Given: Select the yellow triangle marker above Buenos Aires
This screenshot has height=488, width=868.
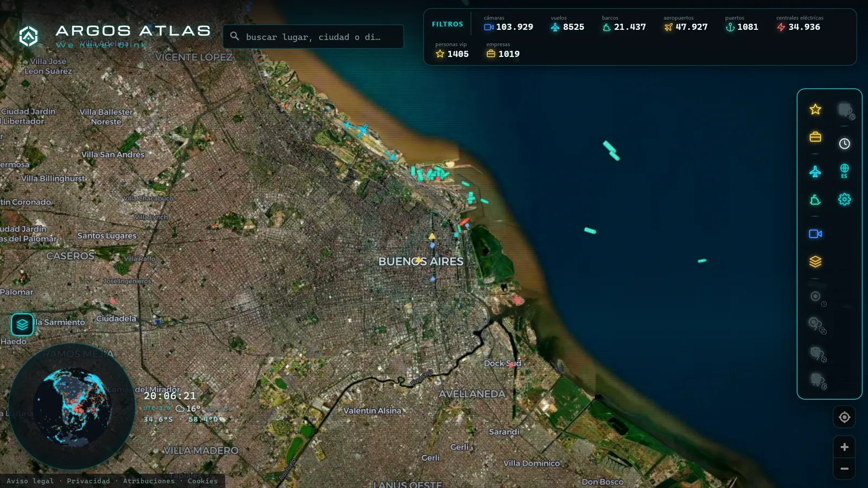Looking at the screenshot, I should pyautogui.click(x=432, y=236).
